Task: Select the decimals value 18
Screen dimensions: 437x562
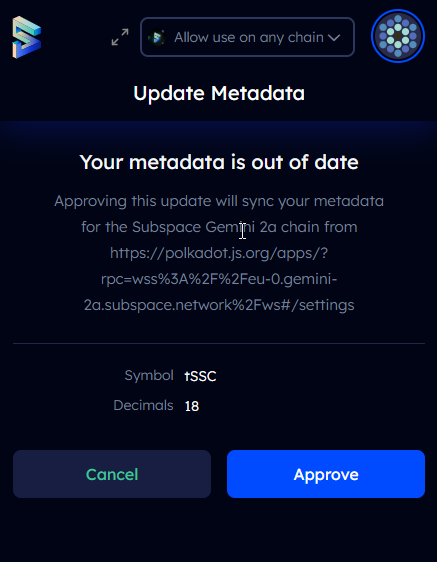Action: [x=192, y=406]
